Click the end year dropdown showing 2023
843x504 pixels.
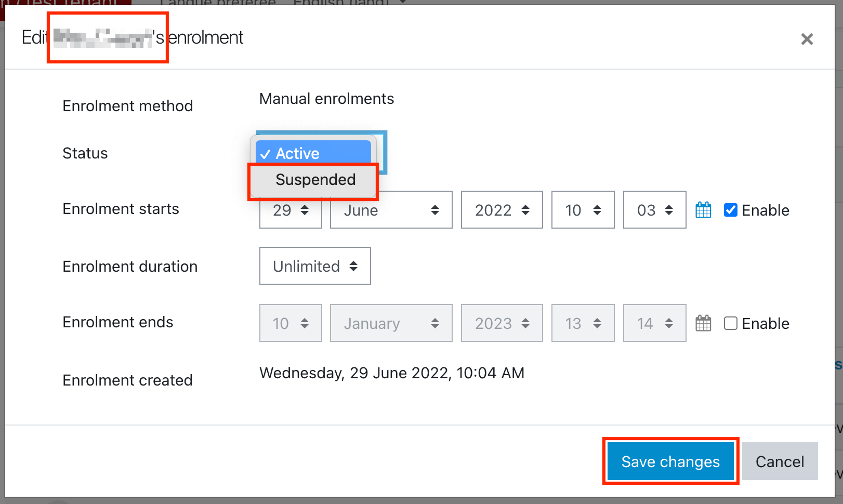[502, 323]
